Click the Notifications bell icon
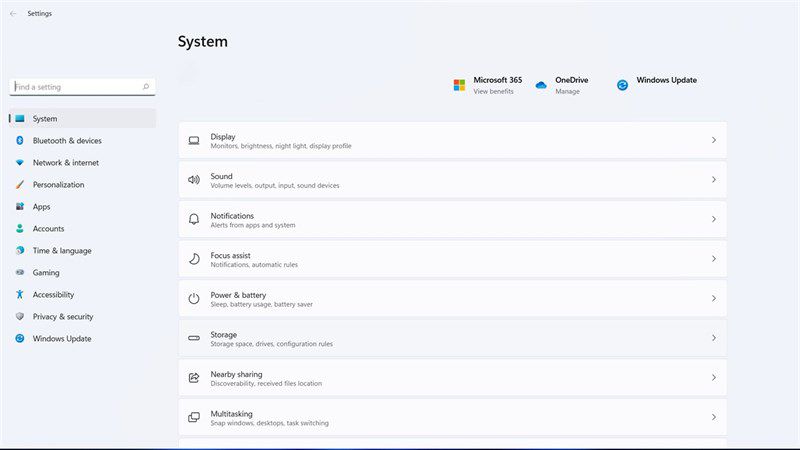Screen dimensions: 800x450 pos(194,219)
